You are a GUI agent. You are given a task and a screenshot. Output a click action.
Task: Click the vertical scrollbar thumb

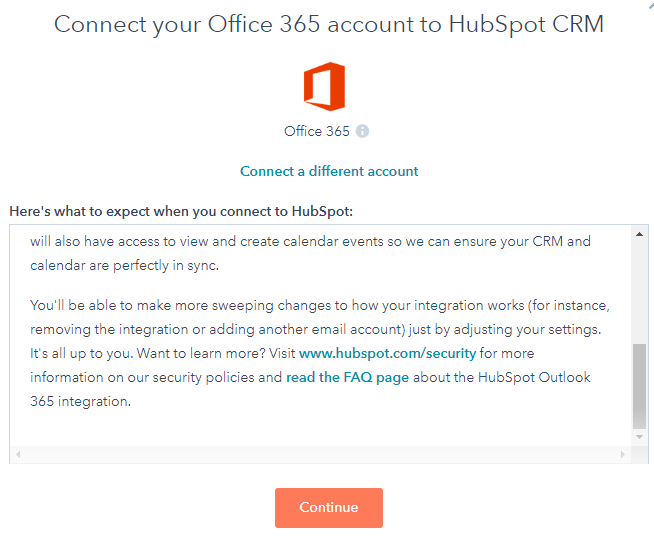639,386
